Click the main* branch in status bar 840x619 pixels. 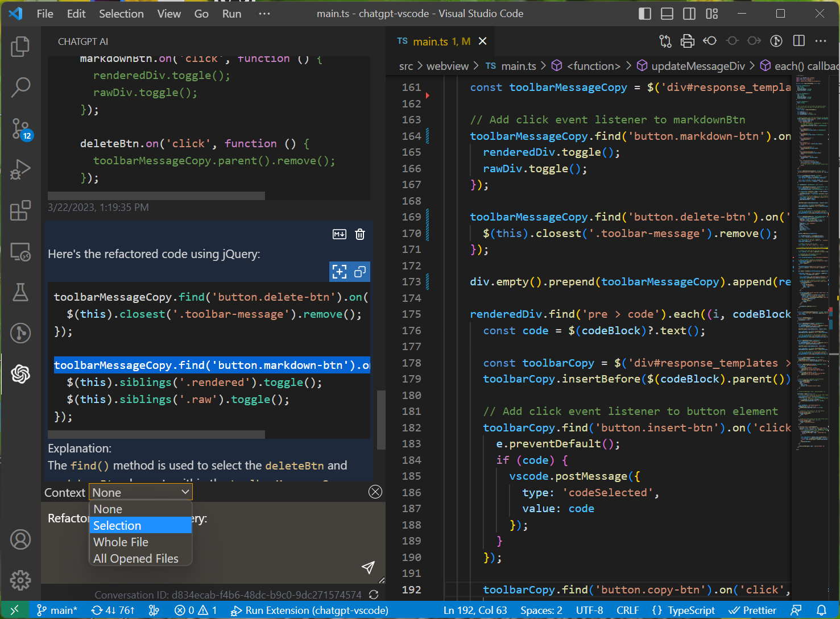[x=57, y=610]
